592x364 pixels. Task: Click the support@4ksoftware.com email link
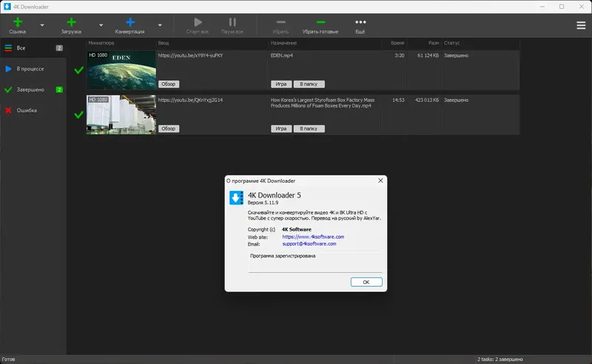click(309, 244)
